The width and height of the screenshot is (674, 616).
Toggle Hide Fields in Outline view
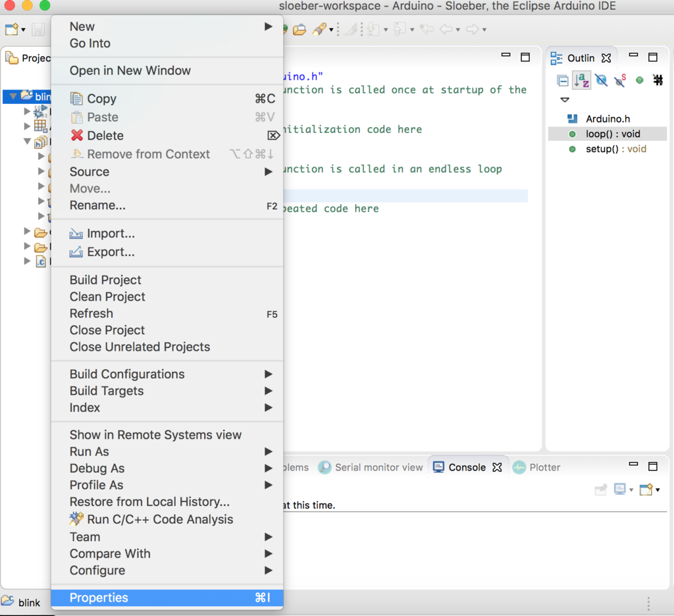click(602, 80)
